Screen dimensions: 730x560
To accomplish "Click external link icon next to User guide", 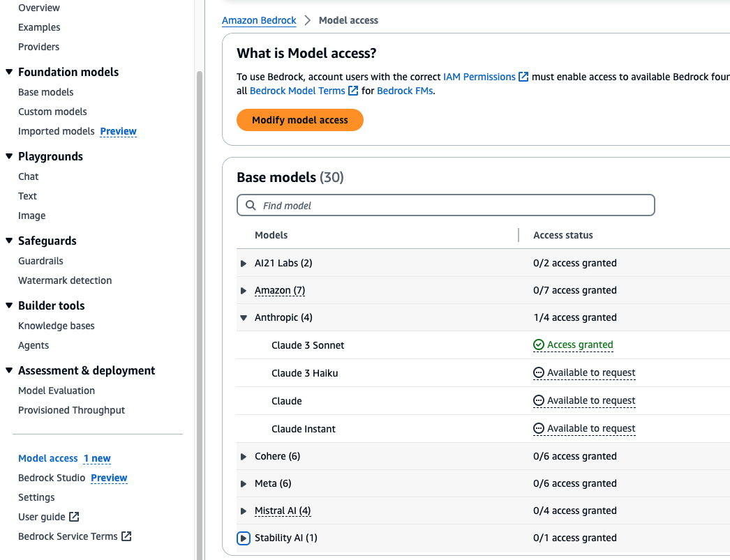I will click(x=74, y=517).
